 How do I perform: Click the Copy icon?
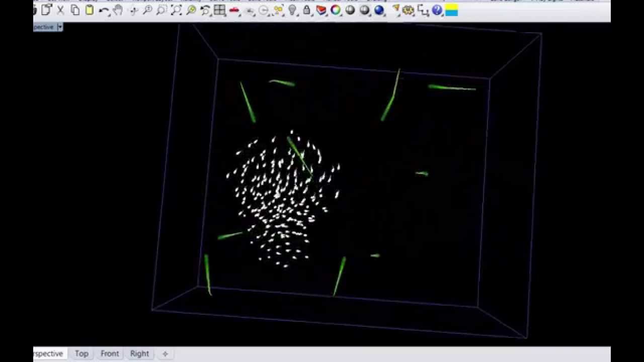pos(75,10)
